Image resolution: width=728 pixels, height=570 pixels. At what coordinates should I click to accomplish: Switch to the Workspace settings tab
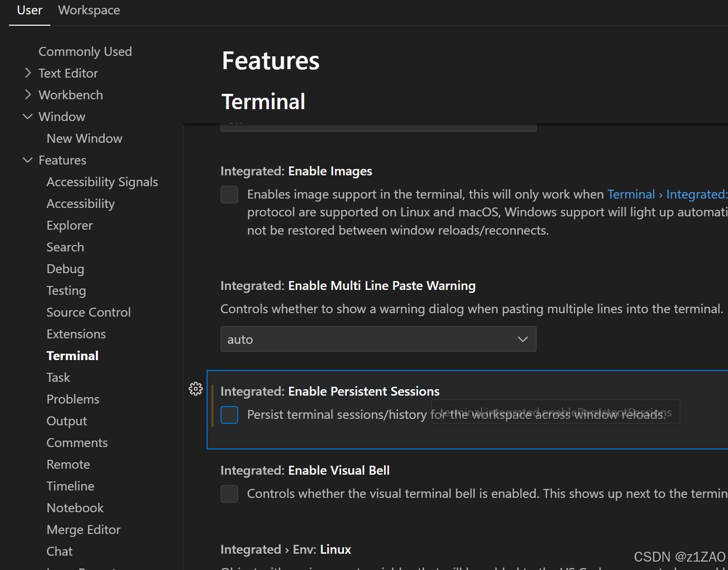coord(89,10)
